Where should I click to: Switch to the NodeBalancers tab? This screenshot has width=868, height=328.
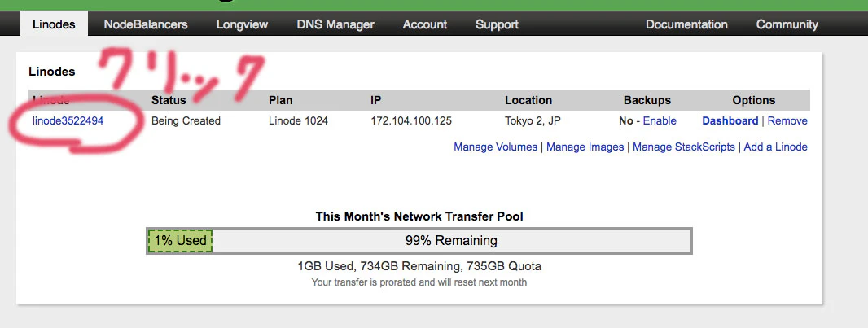click(146, 24)
